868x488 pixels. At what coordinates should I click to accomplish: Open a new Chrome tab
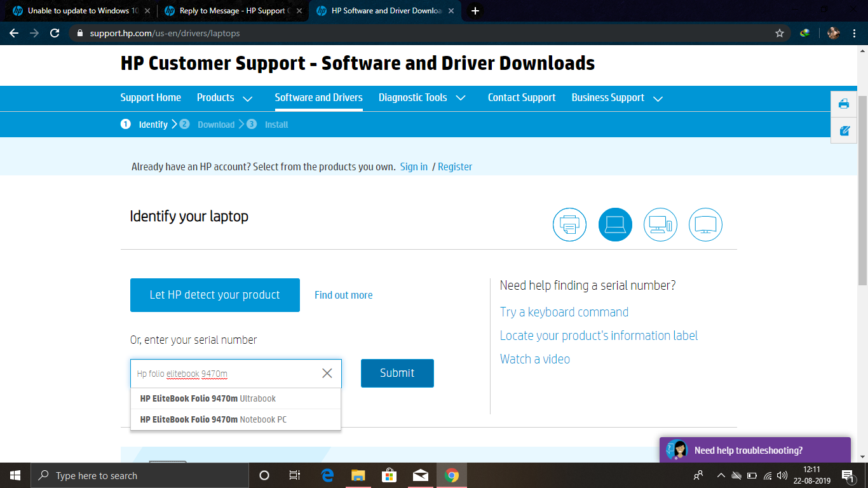[475, 11]
